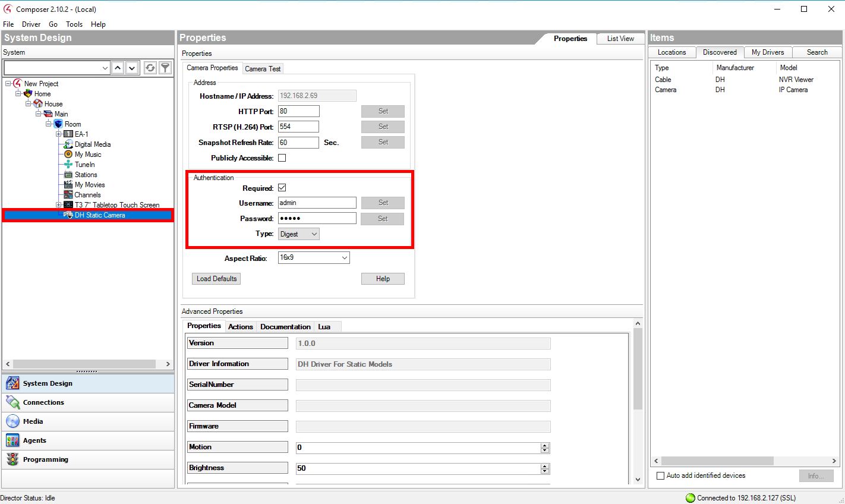Switch to the Camera Test tab
845x504 pixels.
click(x=263, y=69)
